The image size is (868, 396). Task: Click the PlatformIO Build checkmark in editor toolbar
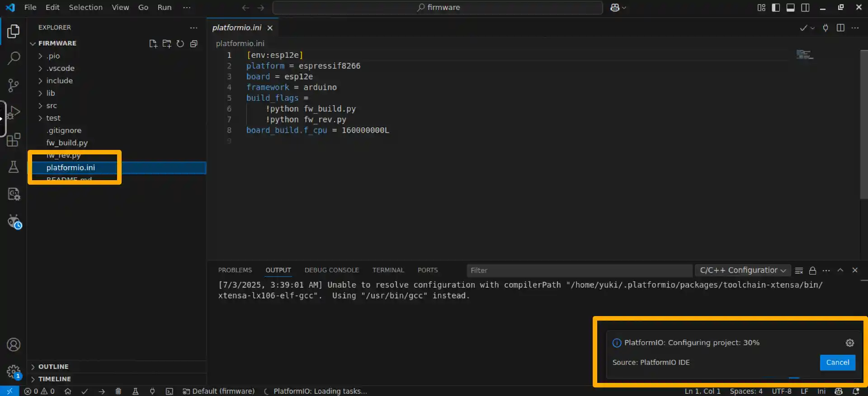(x=803, y=28)
